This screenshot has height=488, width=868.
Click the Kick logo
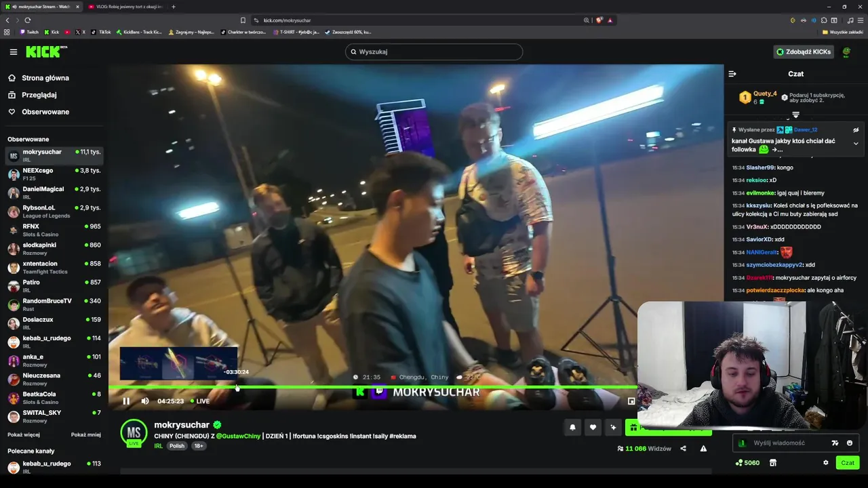click(x=46, y=52)
